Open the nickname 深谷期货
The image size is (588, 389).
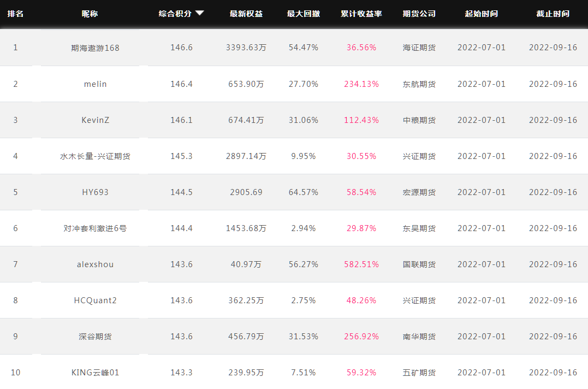click(95, 337)
